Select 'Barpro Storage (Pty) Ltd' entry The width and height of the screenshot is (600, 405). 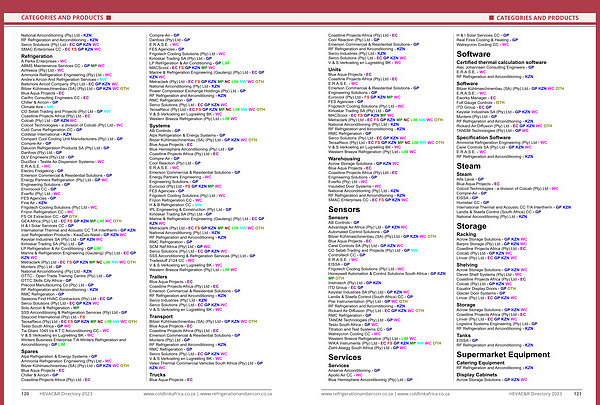pos(491,244)
